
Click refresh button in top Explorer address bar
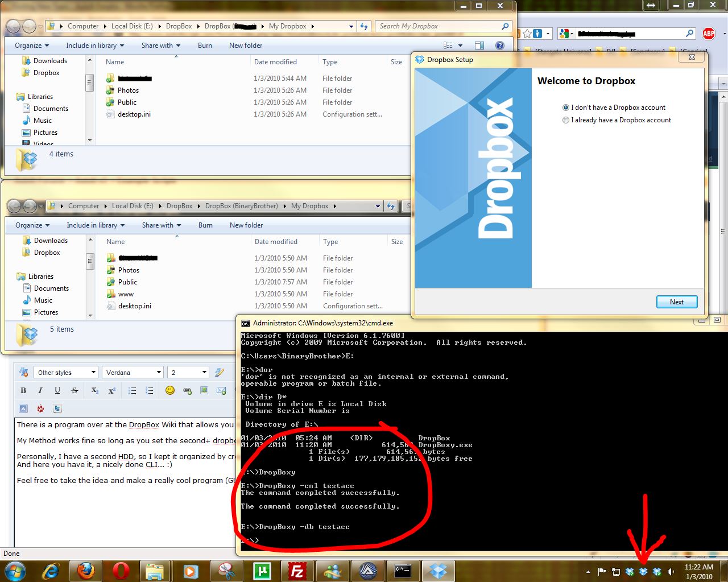click(x=364, y=26)
